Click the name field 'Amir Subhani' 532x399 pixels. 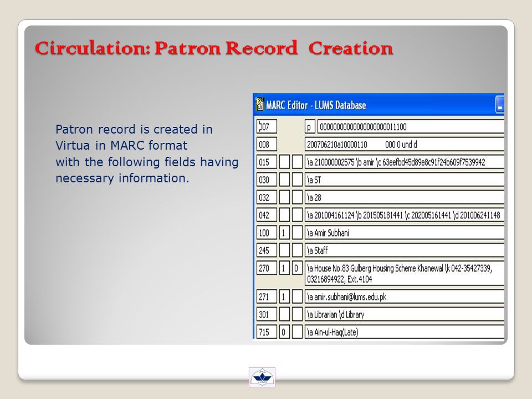tap(405, 232)
